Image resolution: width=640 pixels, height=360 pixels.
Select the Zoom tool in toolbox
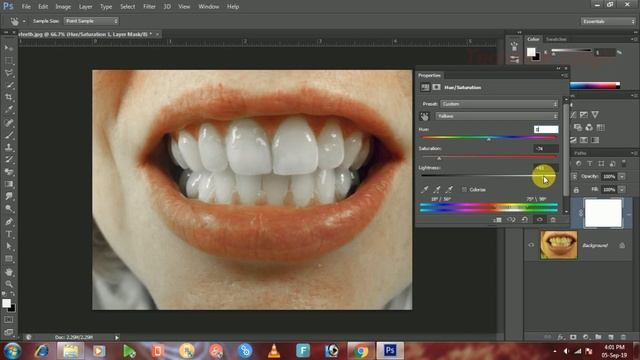click(x=9, y=284)
